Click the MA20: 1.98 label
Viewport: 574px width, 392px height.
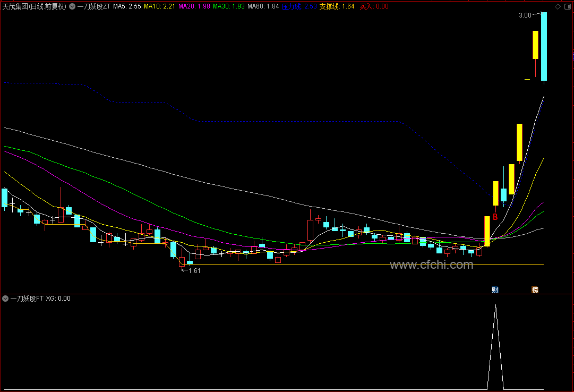(194, 6)
